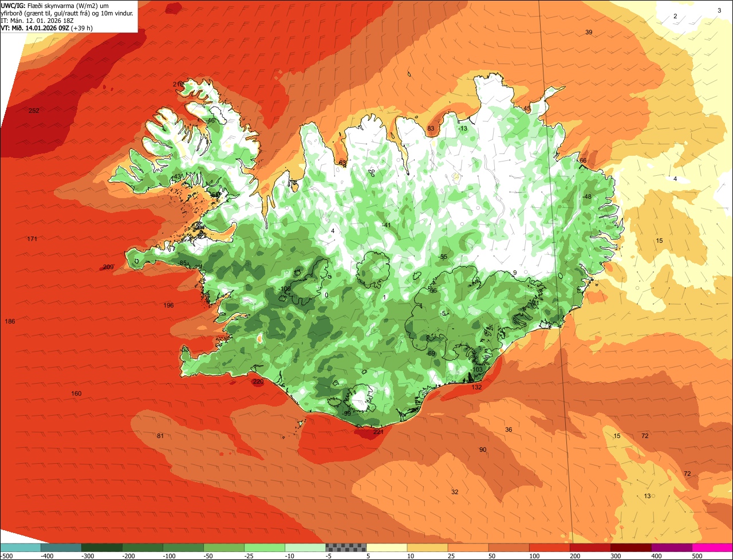Viewport: 733px width, 560px height.
Task: Select the value 186 near the western map edge
Action: point(10,321)
